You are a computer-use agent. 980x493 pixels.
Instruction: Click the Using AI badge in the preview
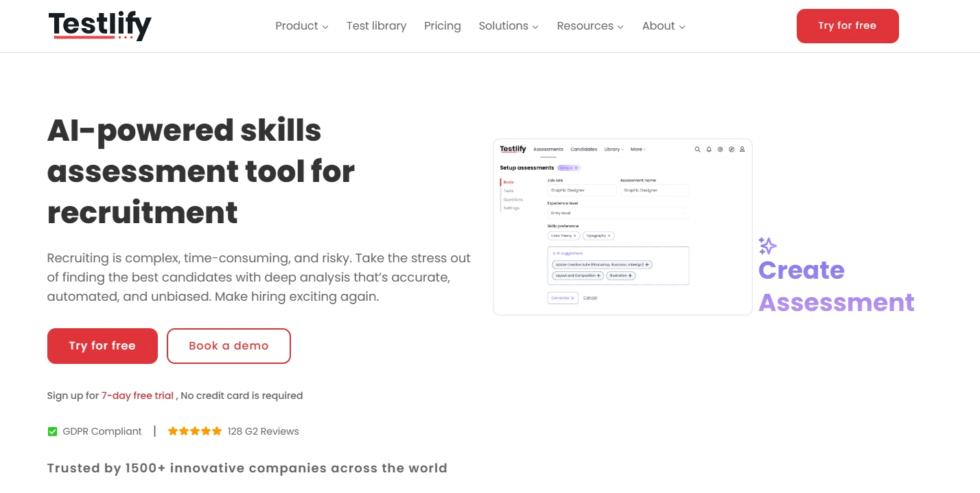[x=569, y=168]
